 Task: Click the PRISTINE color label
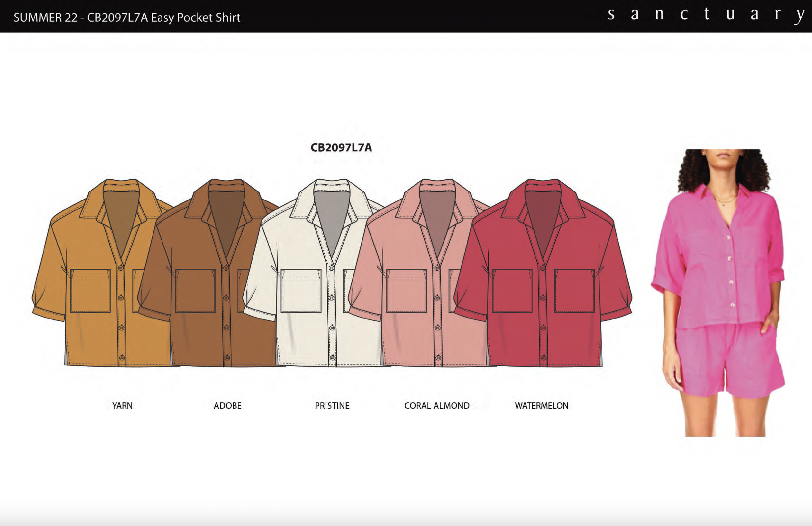(332, 405)
